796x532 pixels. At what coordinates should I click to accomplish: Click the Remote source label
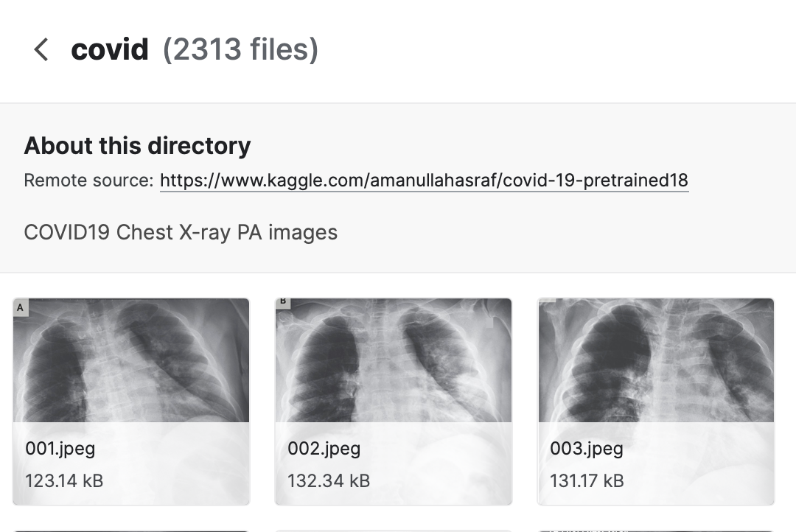(88, 181)
